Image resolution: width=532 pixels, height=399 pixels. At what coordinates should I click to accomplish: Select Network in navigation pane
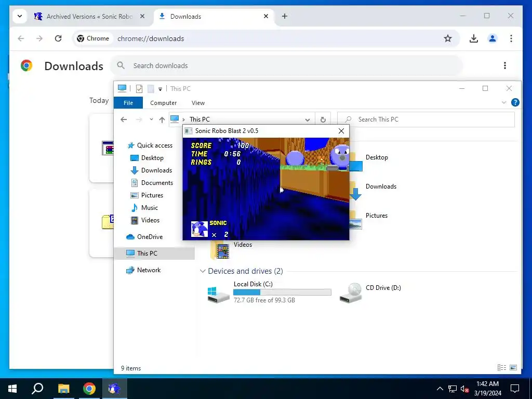143,270
